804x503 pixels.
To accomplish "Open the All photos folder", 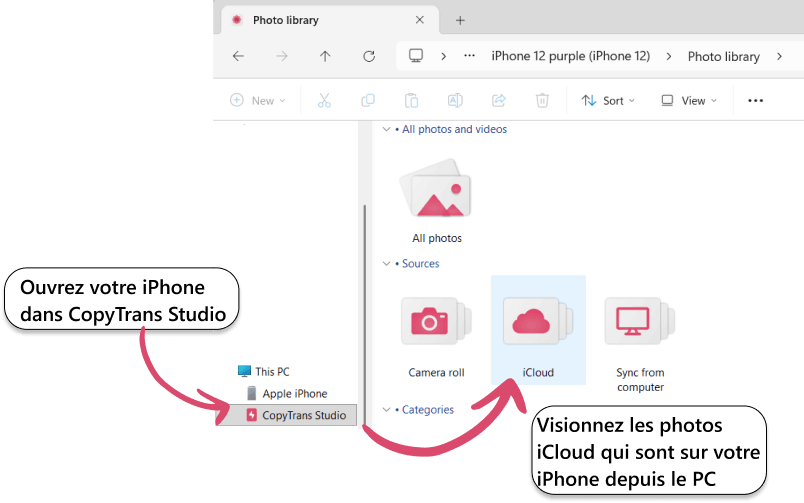I will coord(436,201).
